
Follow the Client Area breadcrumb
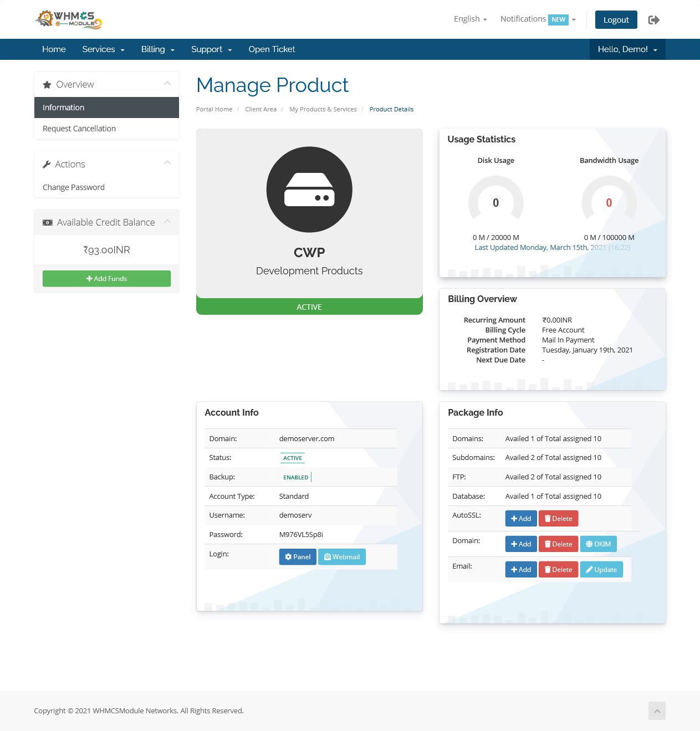[260, 109]
